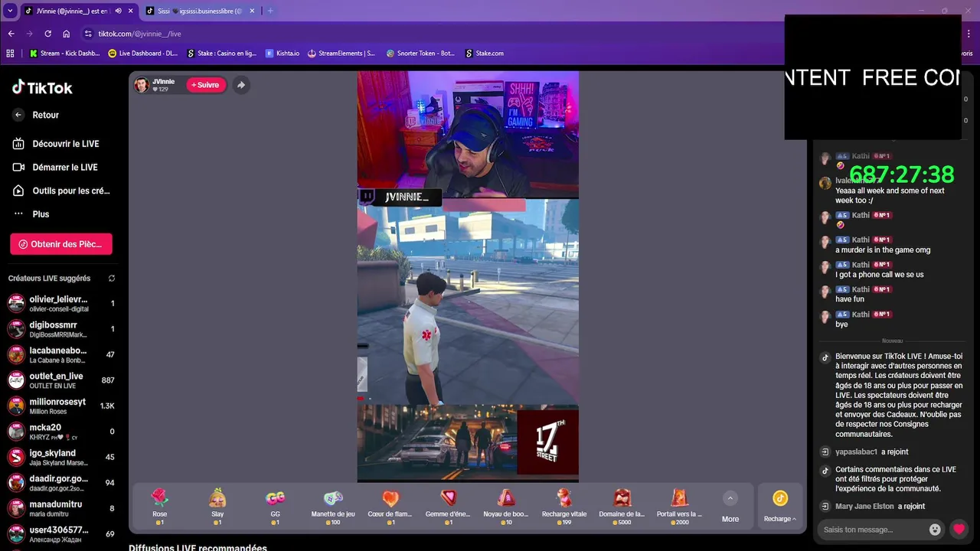Go to browser home page
Viewport: 980px width, 551px height.
pyautogui.click(x=67, y=34)
